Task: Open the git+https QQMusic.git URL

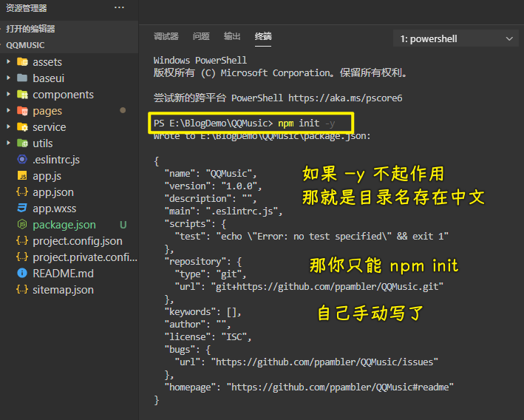Action: pyautogui.click(x=327, y=287)
